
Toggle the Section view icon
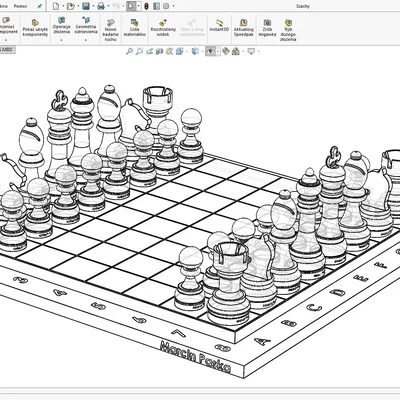click(x=160, y=51)
